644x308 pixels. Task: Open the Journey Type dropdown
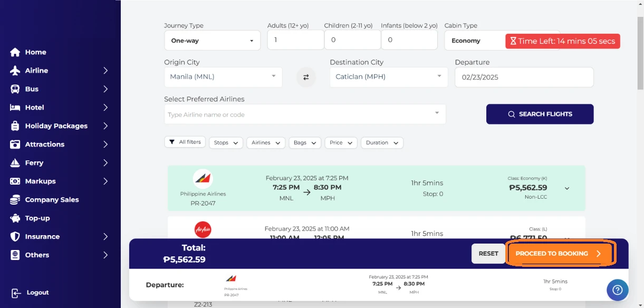coord(212,41)
